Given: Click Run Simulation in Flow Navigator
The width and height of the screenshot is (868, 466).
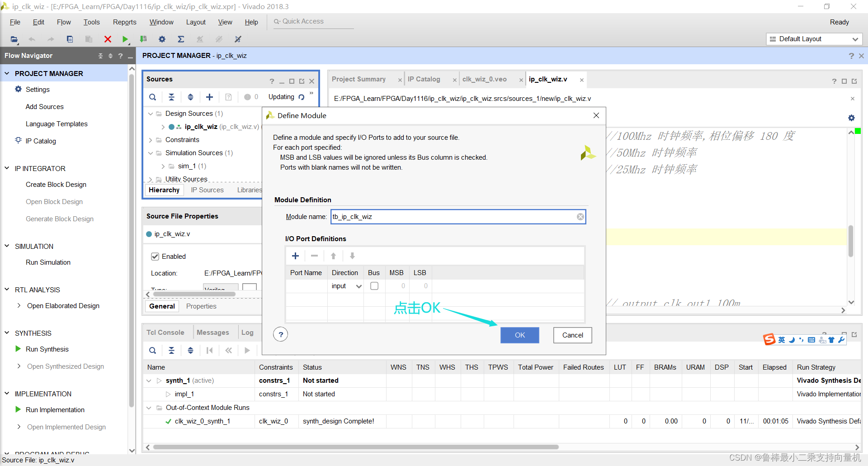Looking at the screenshot, I should point(48,262).
